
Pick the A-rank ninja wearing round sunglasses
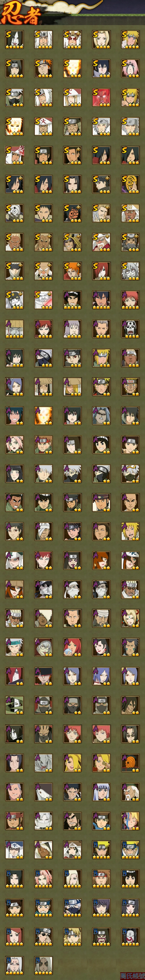tap(130, 733)
